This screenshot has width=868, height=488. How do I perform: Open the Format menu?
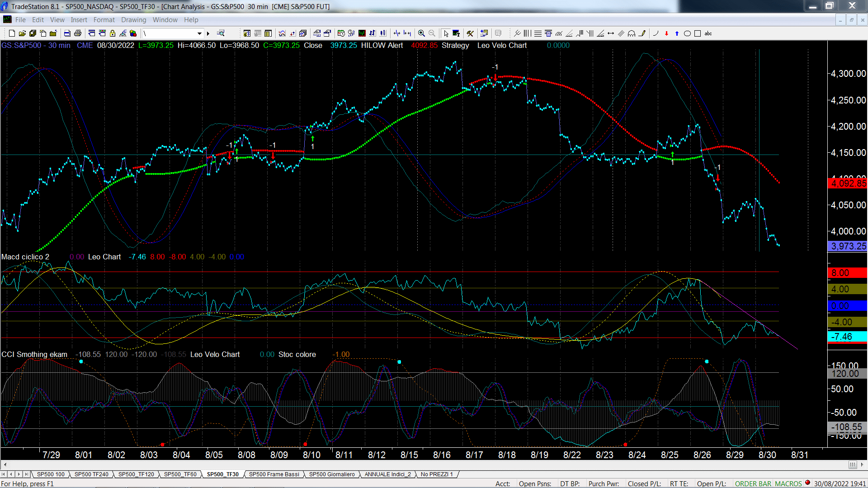(x=104, y=20)
